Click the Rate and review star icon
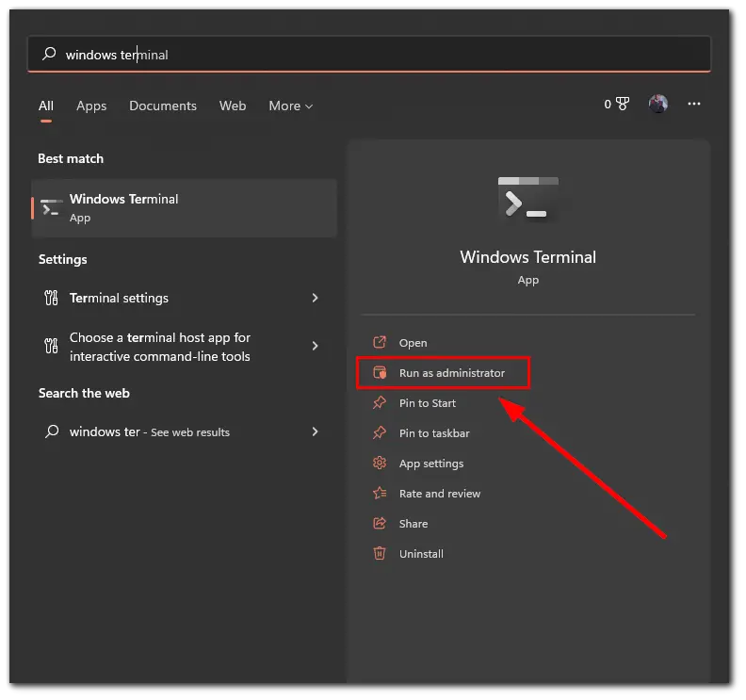This screenshot has height=700, width=746. 380,493
